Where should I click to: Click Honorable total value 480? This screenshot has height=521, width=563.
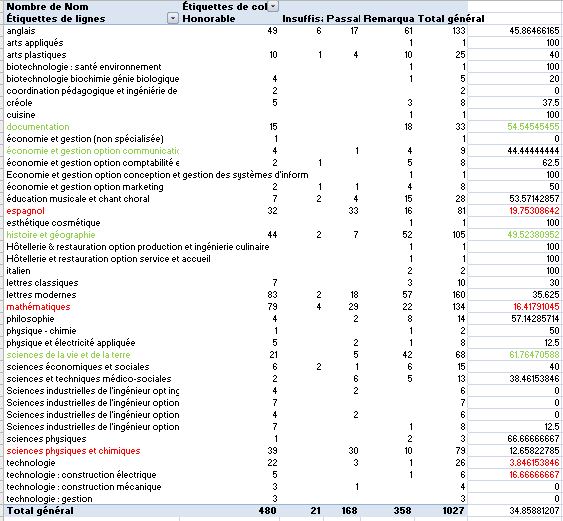[x=267, y=511]
